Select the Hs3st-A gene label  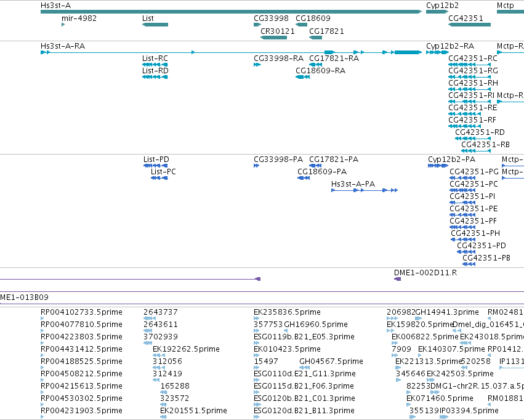pyautogui.click(x=56, y=6)
